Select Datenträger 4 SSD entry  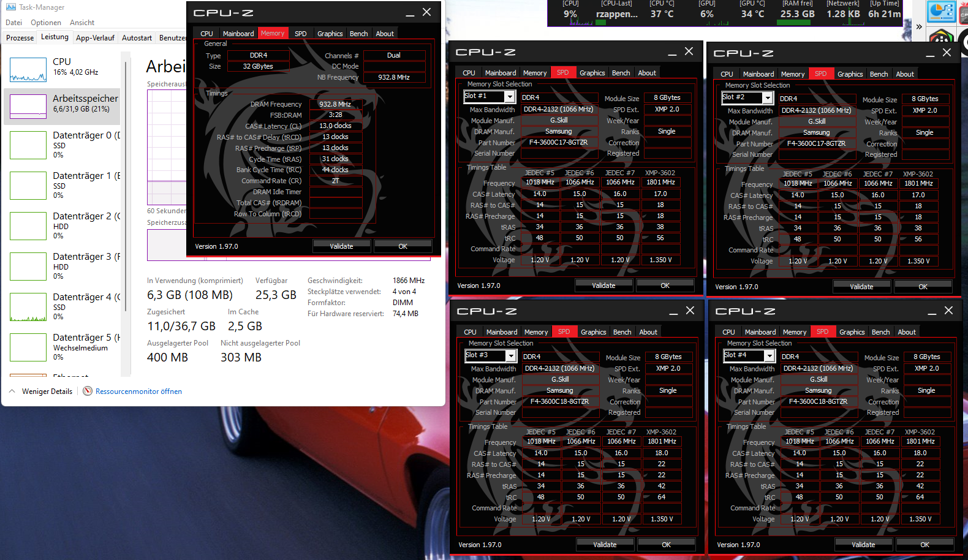62,306
